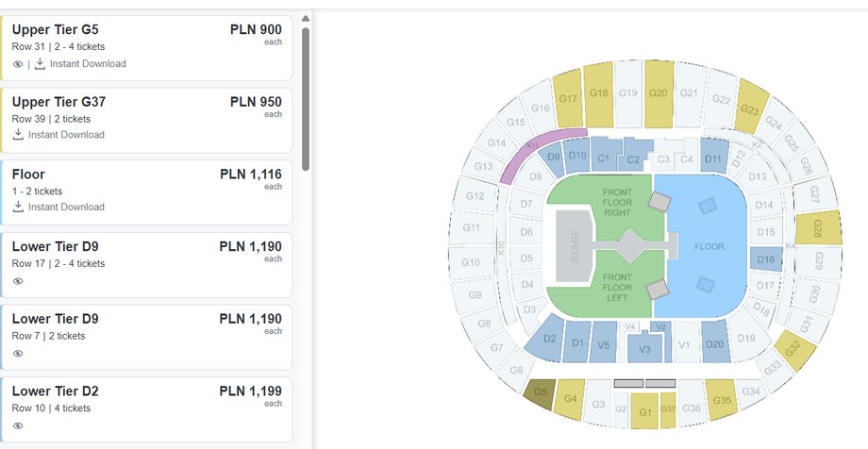Viewport: 868px width, 449px height.
Task: Choose the purple K11 curved section
Action: 540,151
